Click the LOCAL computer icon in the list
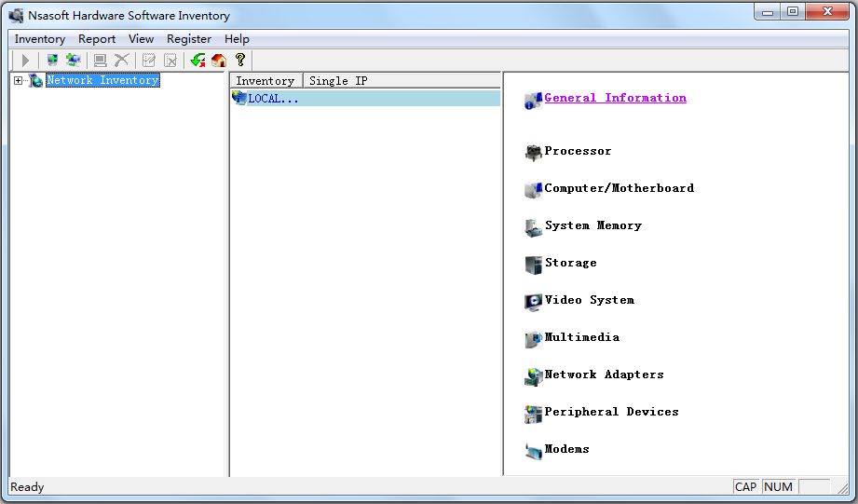The width and height of the screenshot is (858, 504). point(239,98)
